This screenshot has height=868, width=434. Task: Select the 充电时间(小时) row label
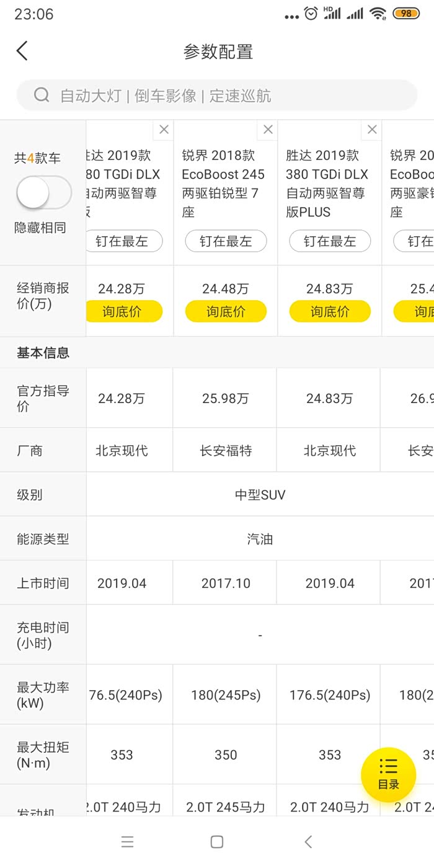[x=43, y=635]
